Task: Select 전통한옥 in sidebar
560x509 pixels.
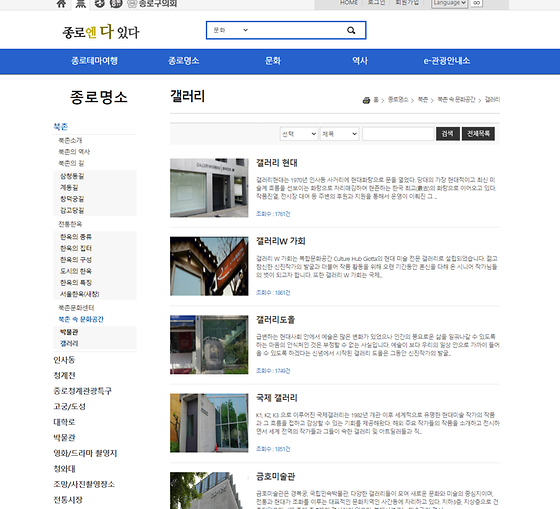Action: coord(70,224)
